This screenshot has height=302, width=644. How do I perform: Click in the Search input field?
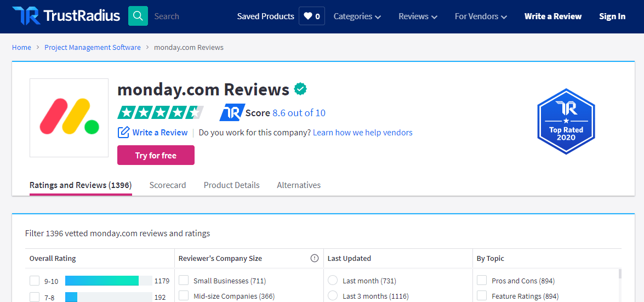(189, 16)
